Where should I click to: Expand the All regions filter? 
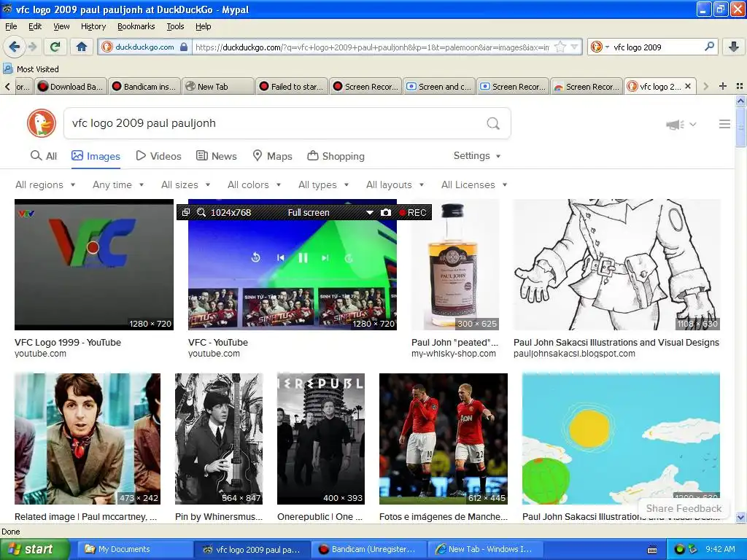coord(44,184)
